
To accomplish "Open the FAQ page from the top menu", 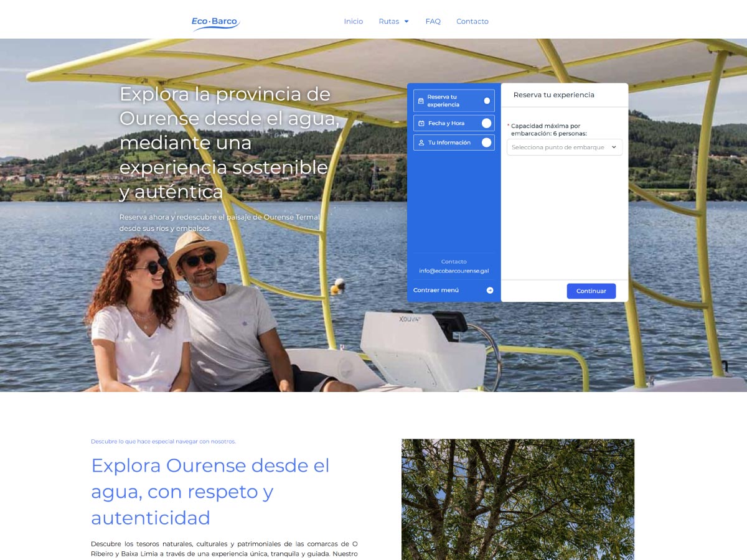I will coord(433,22).
